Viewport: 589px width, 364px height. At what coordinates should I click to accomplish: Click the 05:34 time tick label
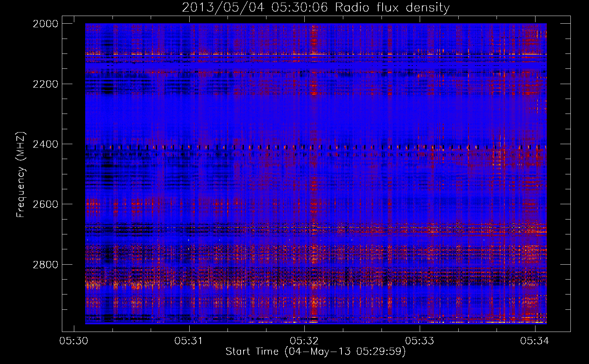(x=535, y=341)
